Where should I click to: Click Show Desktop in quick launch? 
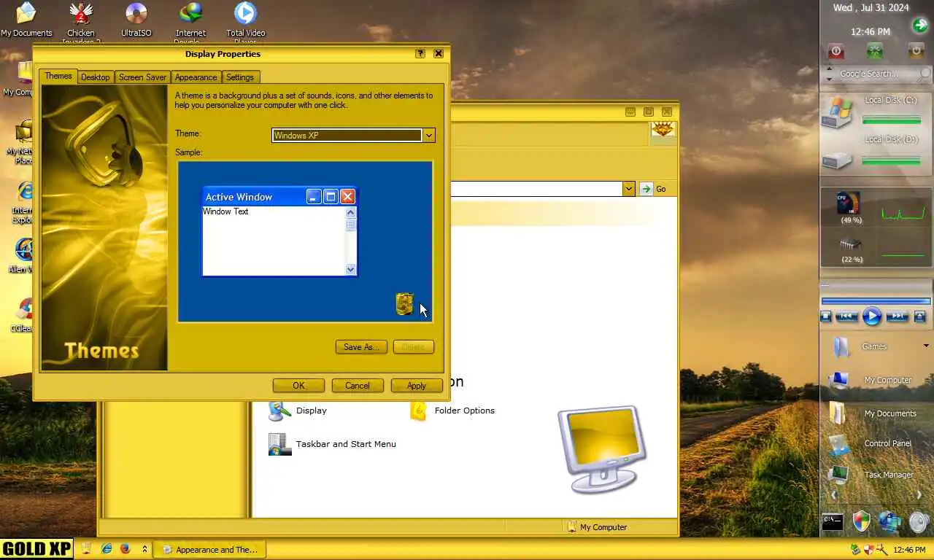(x=86, y=549)
